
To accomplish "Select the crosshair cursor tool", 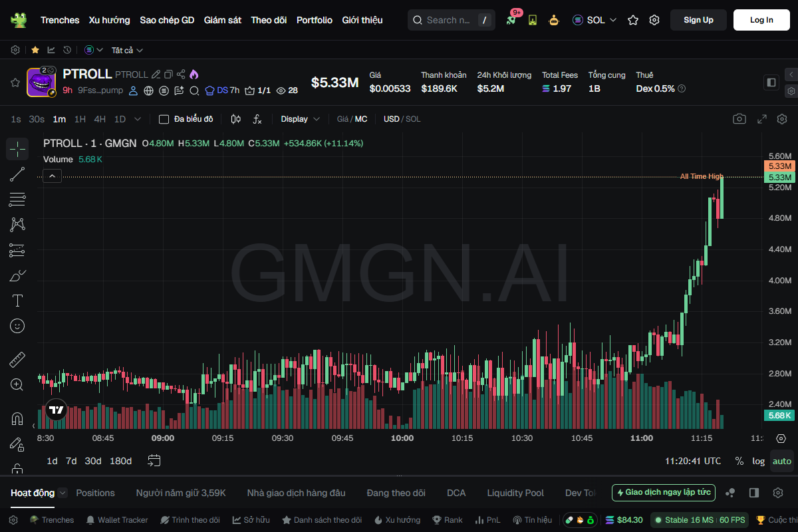I will (x=17, y=149).
